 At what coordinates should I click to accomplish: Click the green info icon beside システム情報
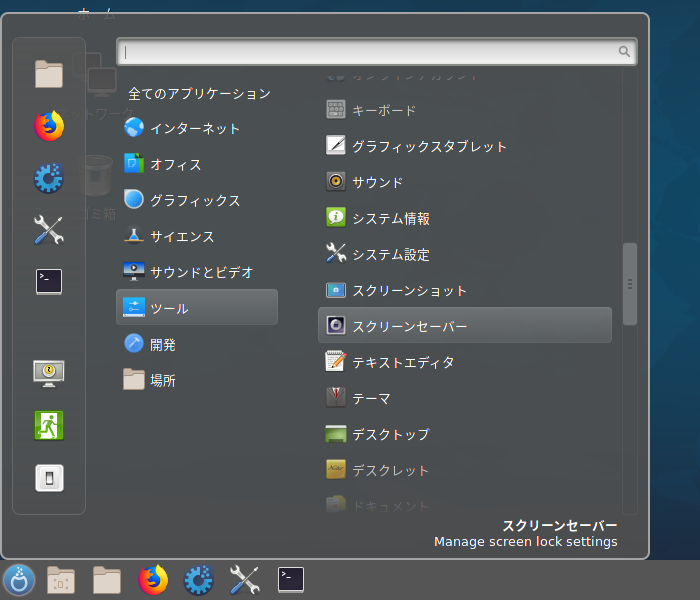[x=336, y=217]
